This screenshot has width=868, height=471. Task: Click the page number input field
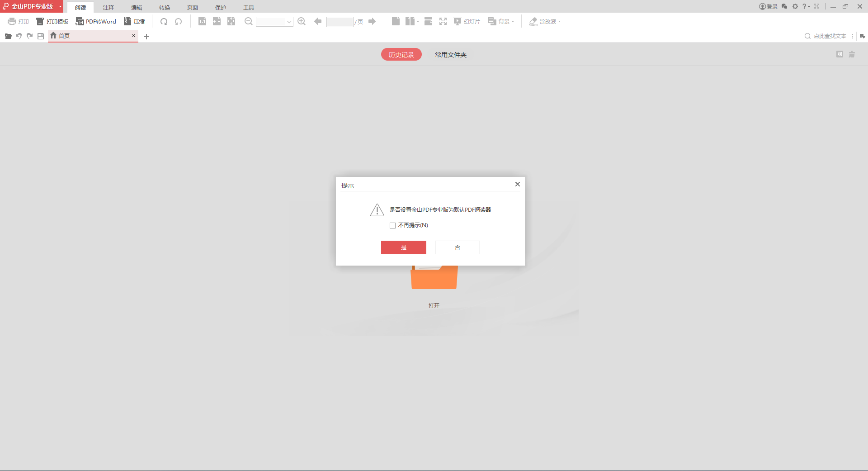pyautogui.click(x=340, y=22)
